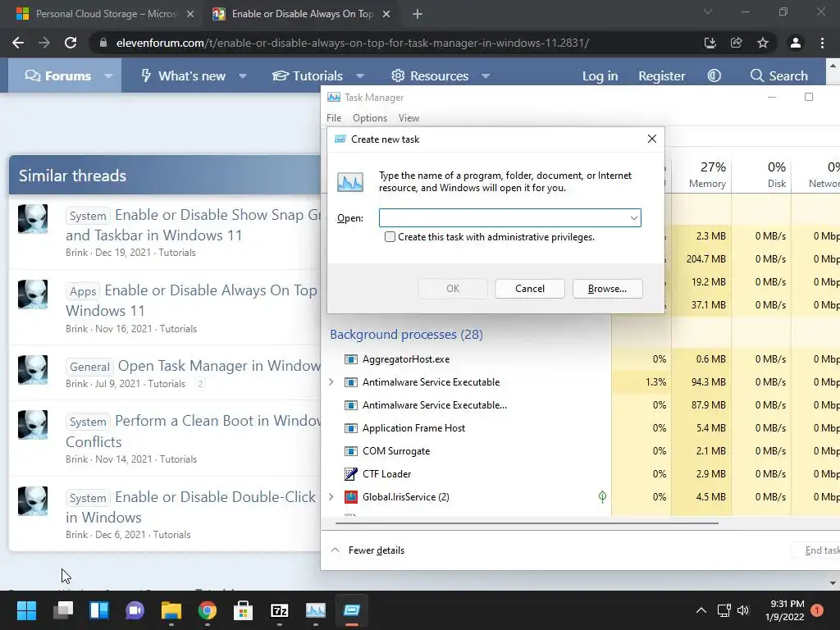840x630 pixels.
Task: Click the Global.IrisService process icon
Action: [x=351, y=497]
